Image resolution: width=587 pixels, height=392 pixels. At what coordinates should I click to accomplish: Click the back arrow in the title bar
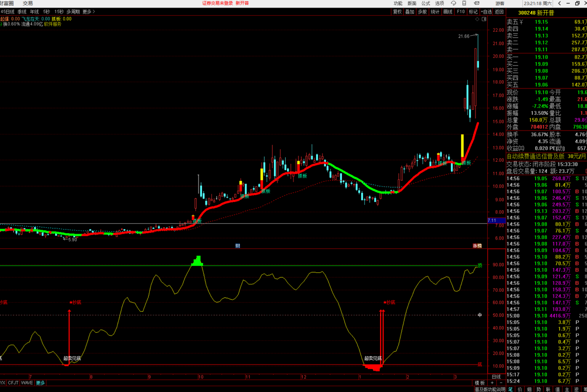tap(560, 3)
